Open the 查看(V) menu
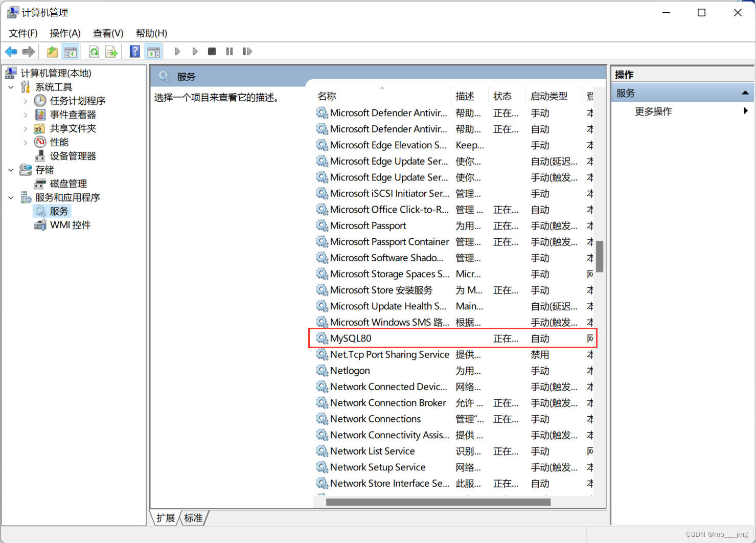The height and width of the screenshot is (543, 756). (108, 33)
